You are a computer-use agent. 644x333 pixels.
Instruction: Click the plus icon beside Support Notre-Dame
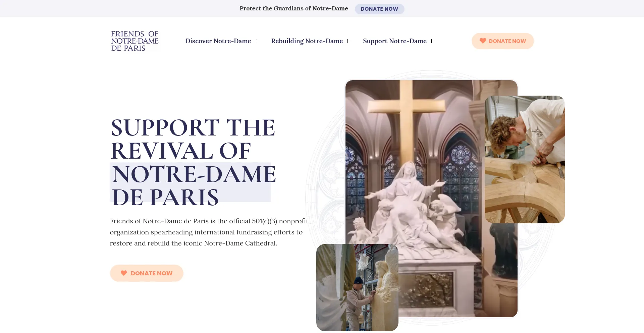click(x=432, y=41)
